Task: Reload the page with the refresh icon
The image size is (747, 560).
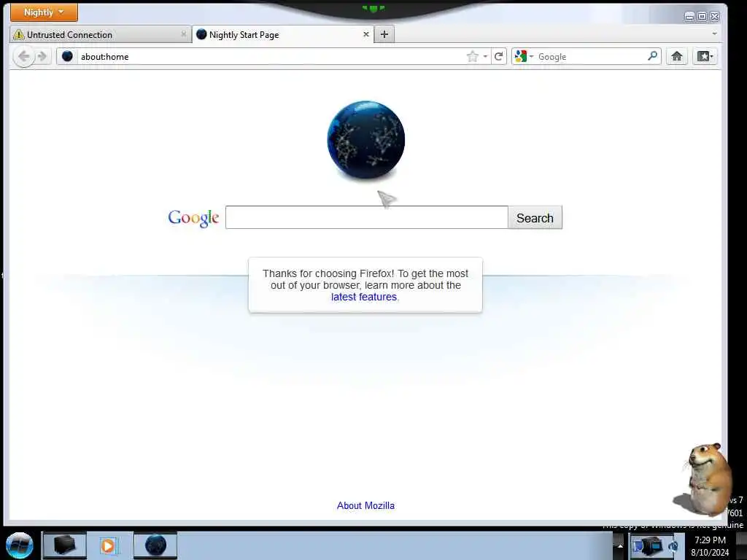Action: point(499,57)
